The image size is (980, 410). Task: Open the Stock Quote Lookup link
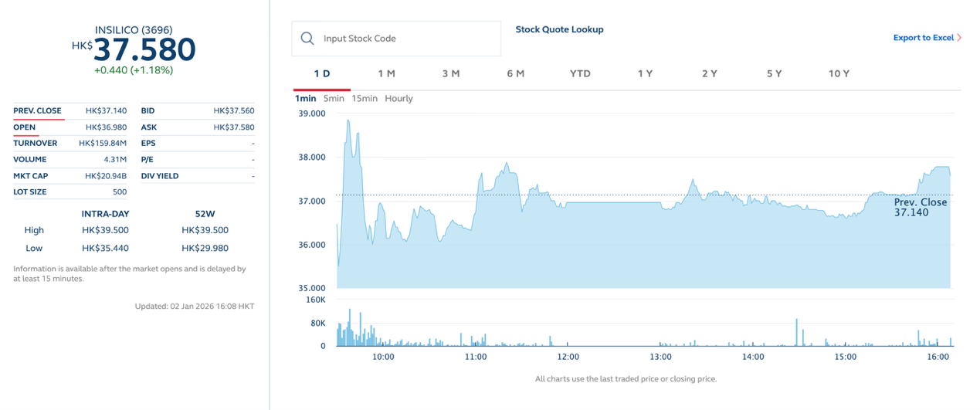click(x=559, y=29)
